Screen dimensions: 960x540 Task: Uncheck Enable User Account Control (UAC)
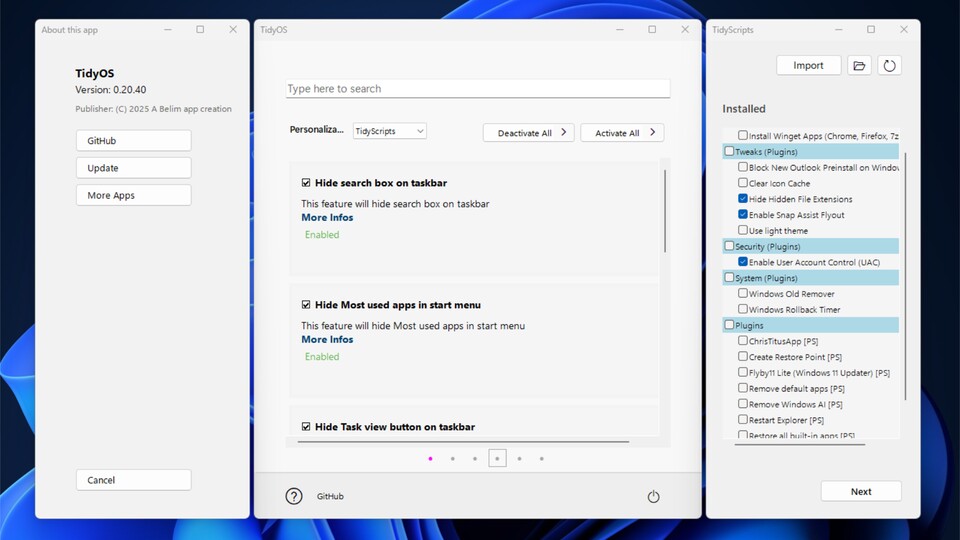(743, 261)
